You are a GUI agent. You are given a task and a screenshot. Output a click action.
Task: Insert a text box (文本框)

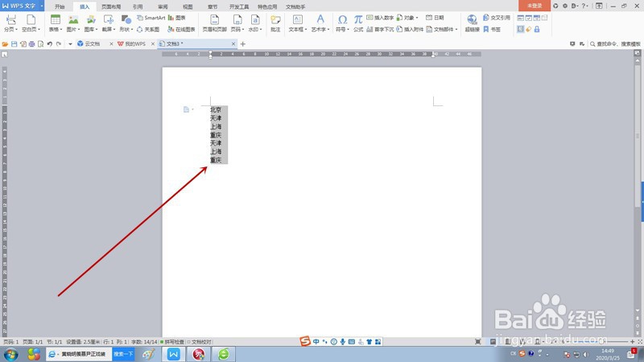pos(298,23)
